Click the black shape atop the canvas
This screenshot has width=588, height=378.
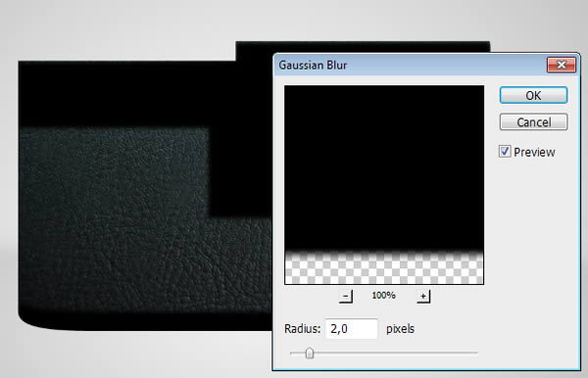(362, 47)
